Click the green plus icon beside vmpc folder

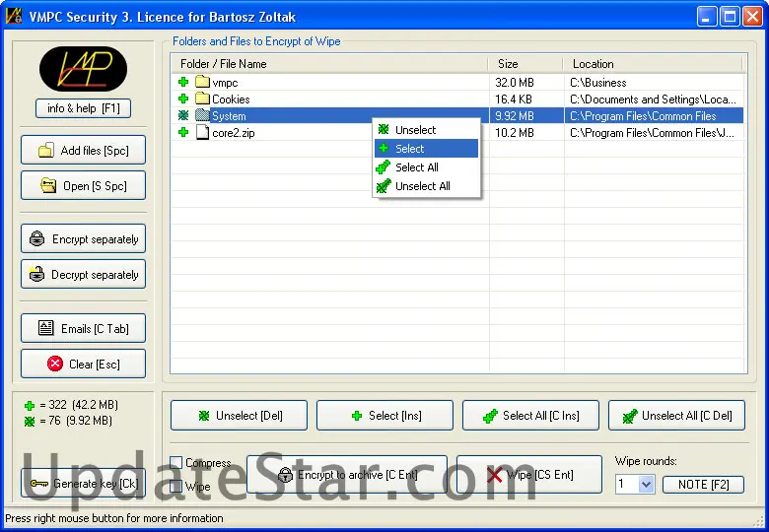pos(183,83)
